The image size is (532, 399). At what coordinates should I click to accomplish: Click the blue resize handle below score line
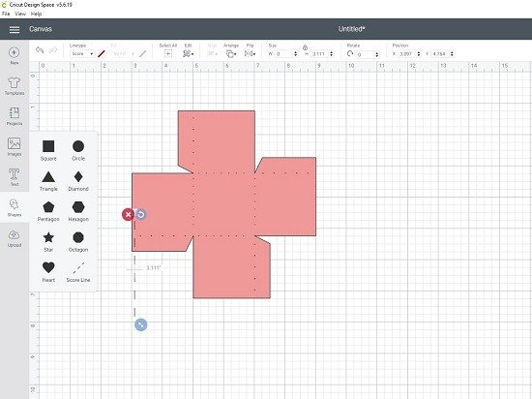(x=141, y=325)
